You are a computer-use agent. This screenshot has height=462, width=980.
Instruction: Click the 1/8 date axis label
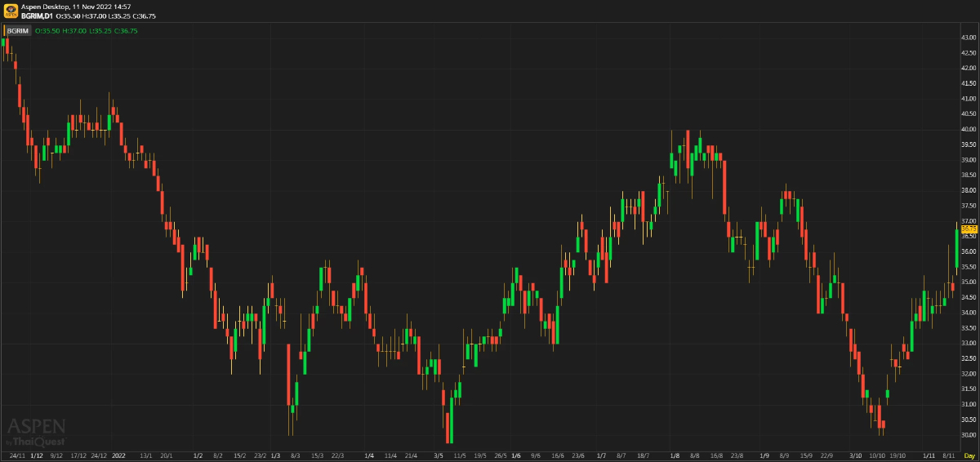point(675,455)
